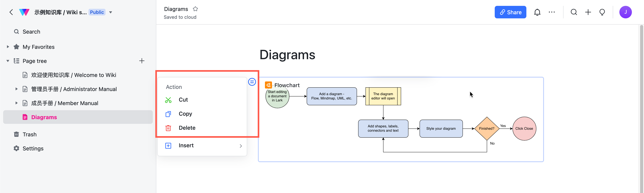Open the more options ellipsis icon
The image size is (644, 193).
pyautogui.click(x=552, y=12)
